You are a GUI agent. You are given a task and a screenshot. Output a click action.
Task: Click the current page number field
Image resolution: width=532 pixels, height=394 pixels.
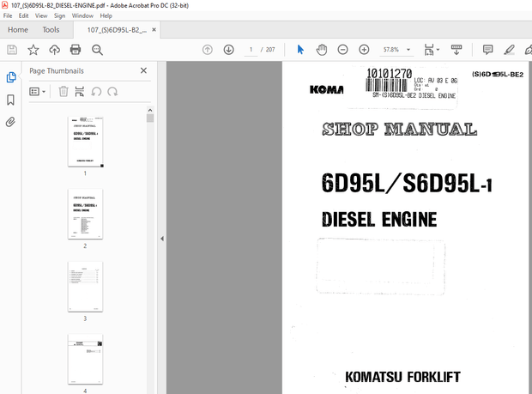click(251, 50)
